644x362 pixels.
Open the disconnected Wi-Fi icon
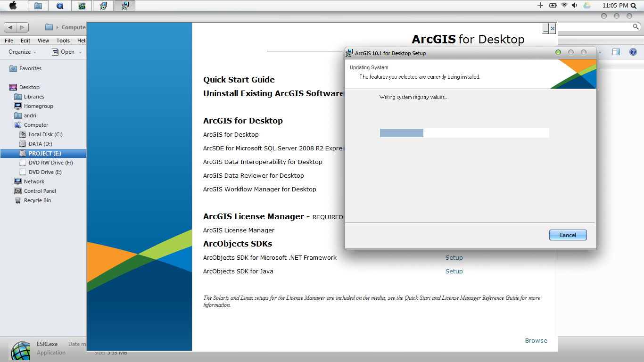pyautogui.click(x=564, y=5)
